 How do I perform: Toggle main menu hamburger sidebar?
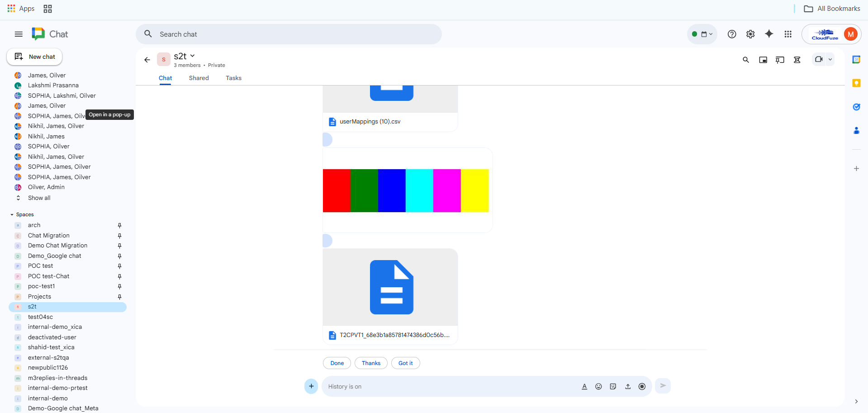[x=19, y=34]
